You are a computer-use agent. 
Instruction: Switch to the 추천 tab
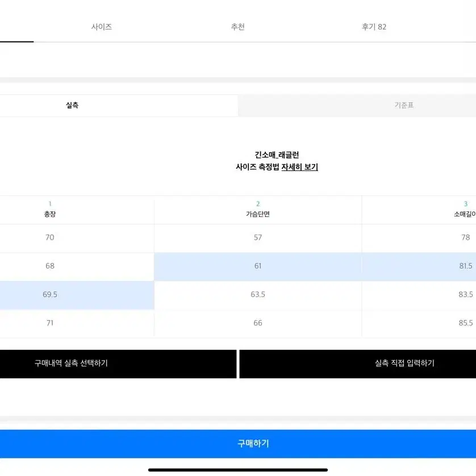(x=237, y=27)
